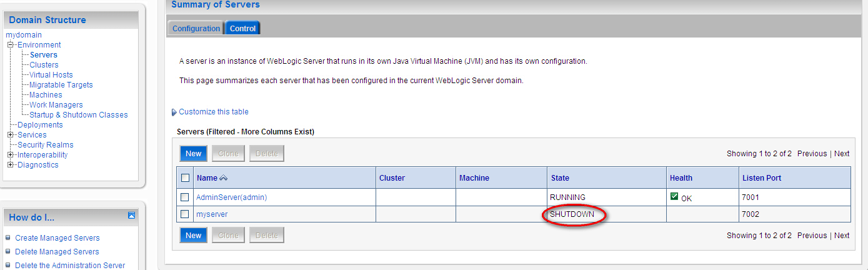The image size is (868, 270).
Task: Click bottom Next pagination link
Action: (x=842, y=236)
